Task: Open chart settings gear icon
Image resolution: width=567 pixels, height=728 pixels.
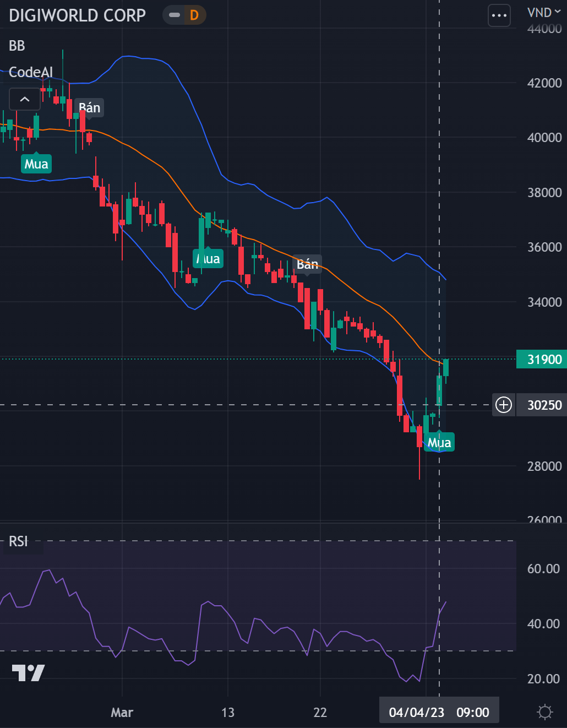Action: 545,712
